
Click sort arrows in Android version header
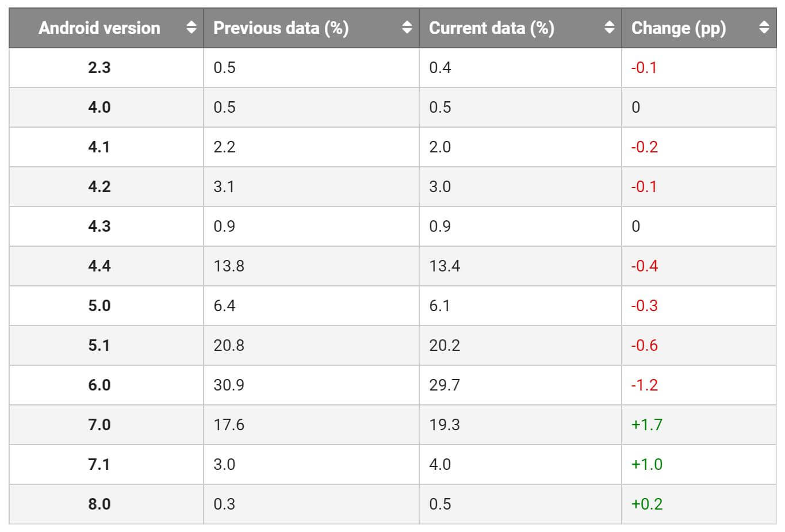[192, 28]
